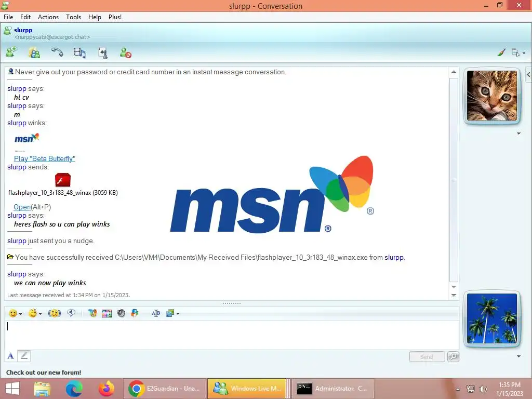This screenshot has width=532, height=399.
Task: Jump to latest message arrow
Action: pos(454,296)
